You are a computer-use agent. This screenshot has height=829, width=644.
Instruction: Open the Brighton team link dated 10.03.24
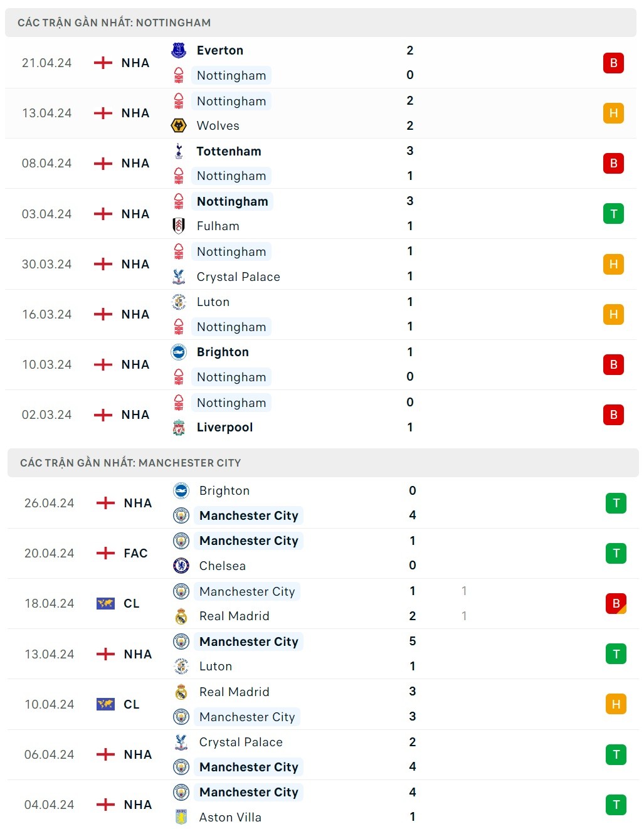(223, 352)
